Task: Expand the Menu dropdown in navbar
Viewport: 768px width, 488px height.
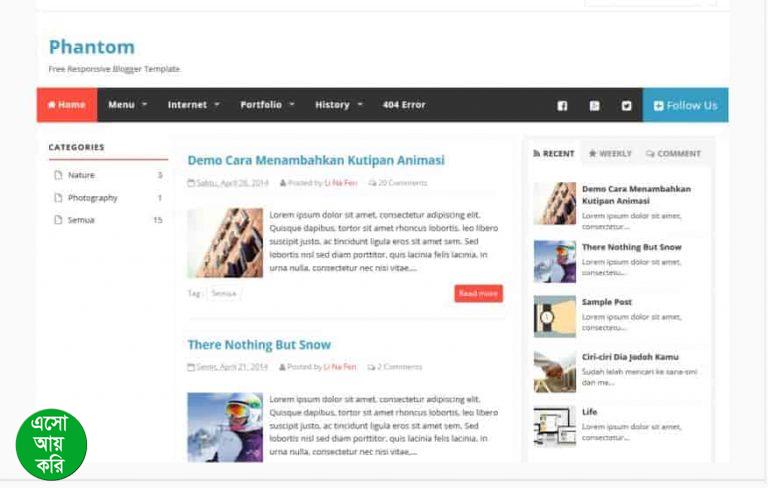Action: pyautogui.click(x=127, y=105)
